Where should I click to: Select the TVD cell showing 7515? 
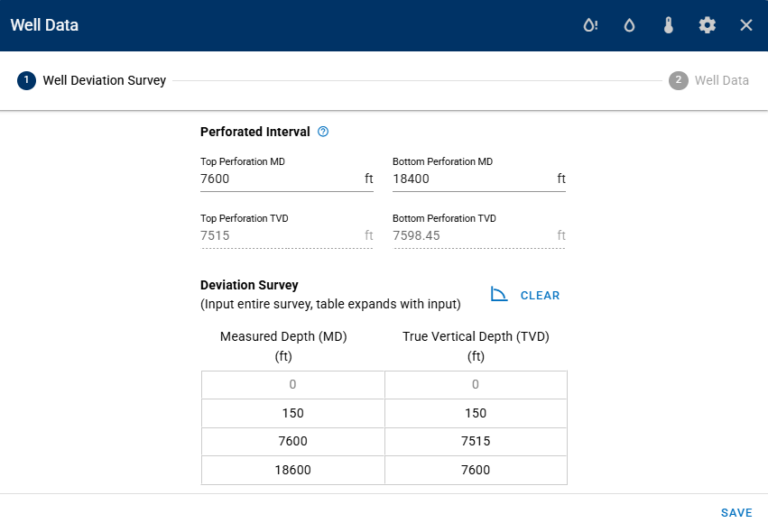476,441
